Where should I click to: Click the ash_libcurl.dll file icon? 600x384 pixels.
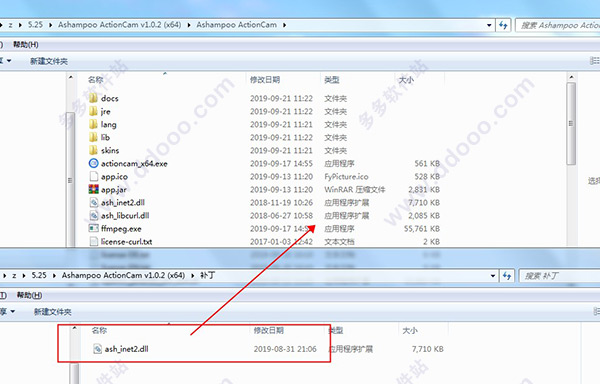(x=93, y=215)
